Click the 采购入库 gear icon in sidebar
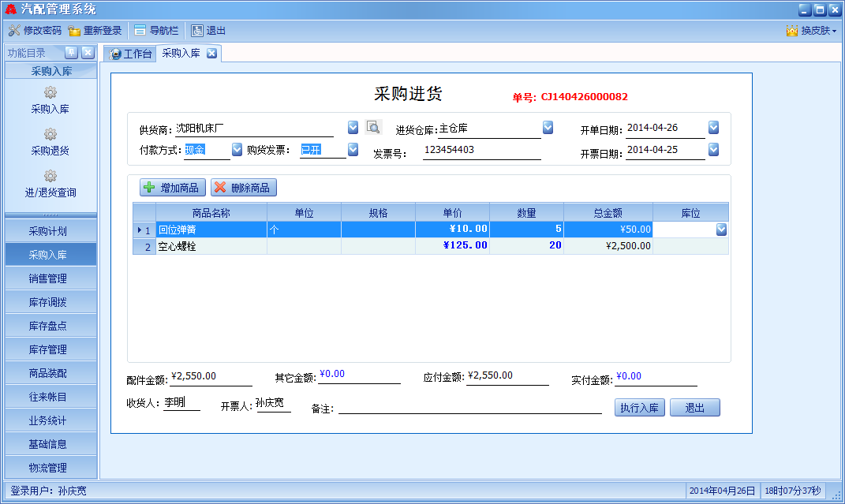Screen dimensions: 845x504 point(50,93)
